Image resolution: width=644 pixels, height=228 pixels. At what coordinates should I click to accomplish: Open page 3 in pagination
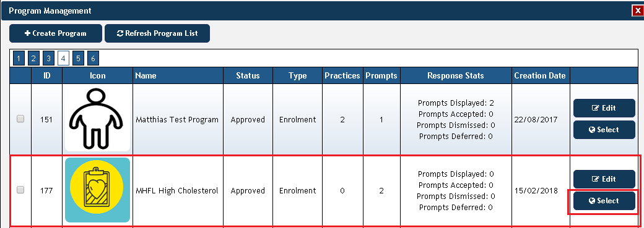48,59
